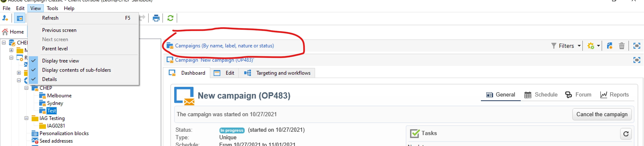Select the General dashboard section
The image size is (644, 146).
pyautogui.click(x=500, y=95)
